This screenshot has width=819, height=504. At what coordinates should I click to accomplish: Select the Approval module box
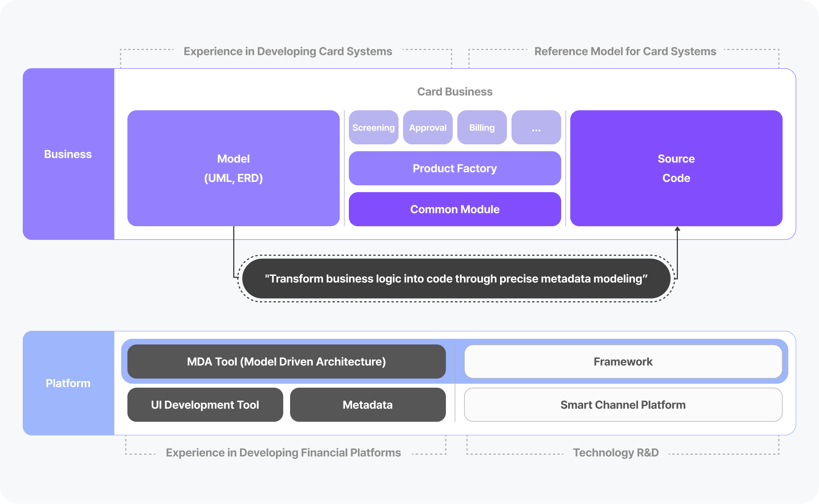[x=428, y=128]
